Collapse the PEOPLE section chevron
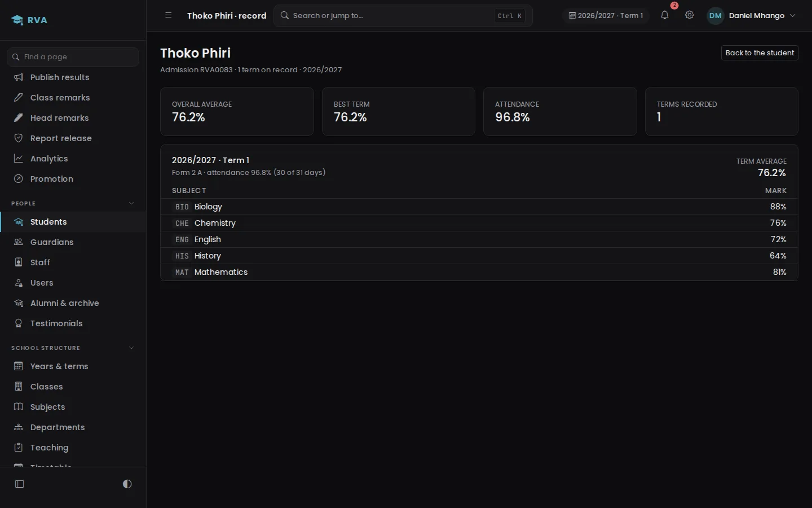Screen dimensions: 812x508 coord(131,203)
